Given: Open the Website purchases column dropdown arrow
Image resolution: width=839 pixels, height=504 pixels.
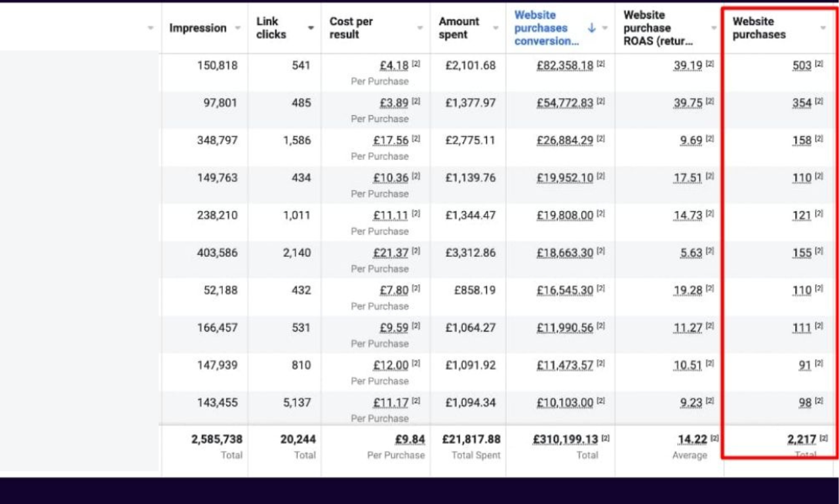Looking at the screenshot, I should [823, 28].
